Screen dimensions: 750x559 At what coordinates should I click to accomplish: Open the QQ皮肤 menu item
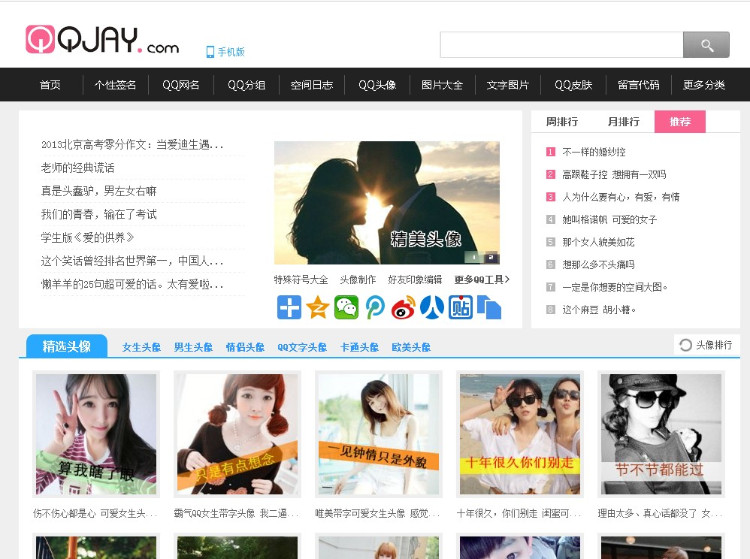pyautogui.click(x=573, y=85)
